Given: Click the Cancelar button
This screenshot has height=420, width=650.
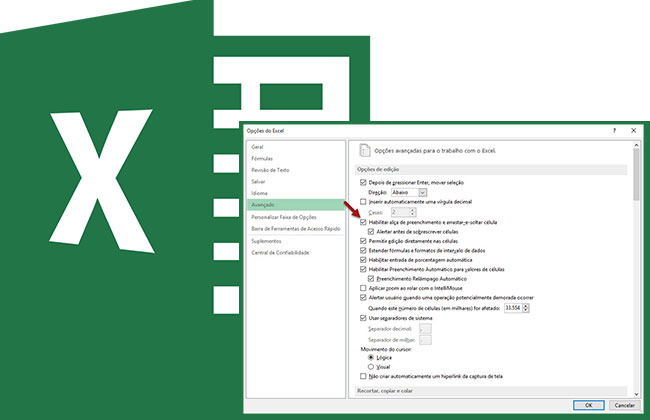Looking at the screenshot, I should [x=625, y=405].
